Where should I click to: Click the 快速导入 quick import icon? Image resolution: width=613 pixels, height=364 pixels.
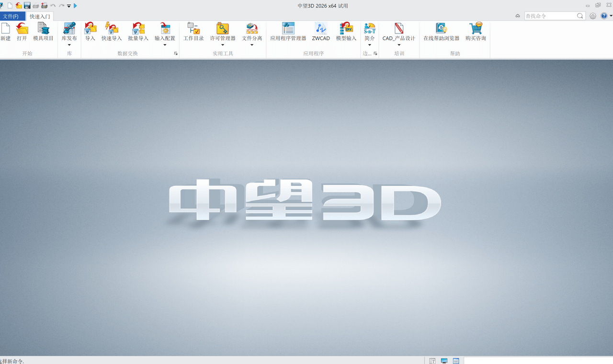[x=112, y=32]
